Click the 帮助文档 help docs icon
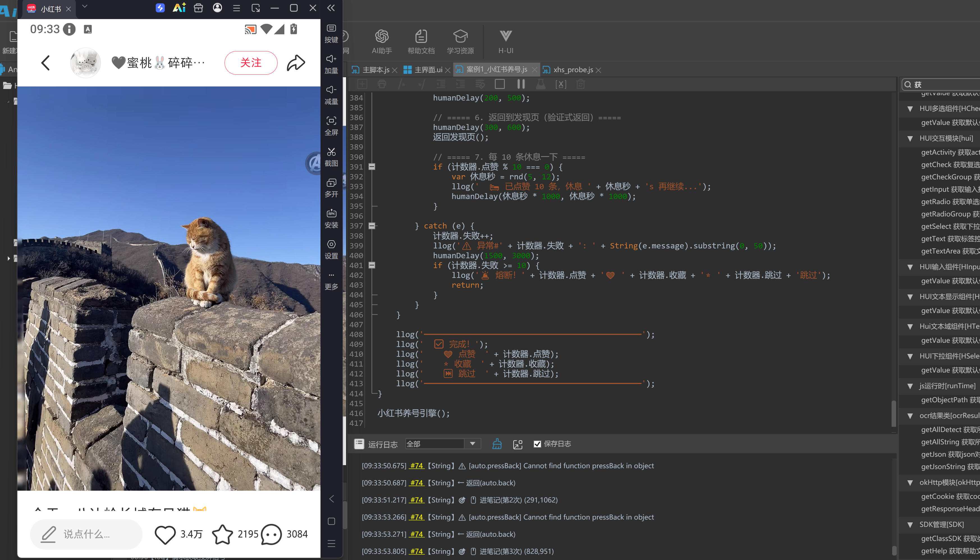This screenshot has height=560, width=980. coord(421,37)
